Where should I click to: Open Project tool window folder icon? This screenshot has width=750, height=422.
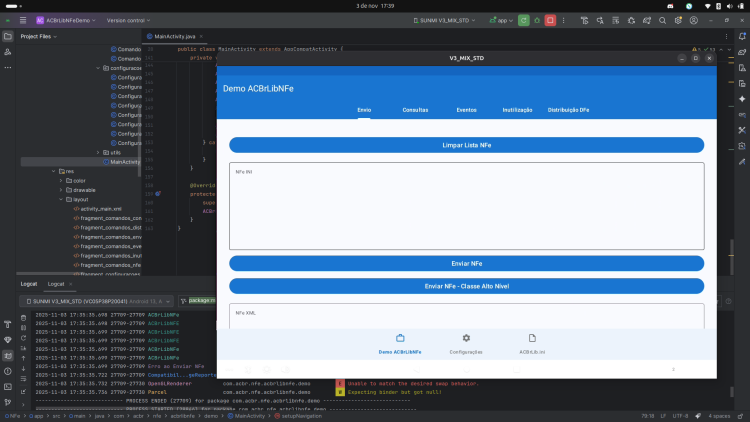pyautogui.click(x=8, y=36)
